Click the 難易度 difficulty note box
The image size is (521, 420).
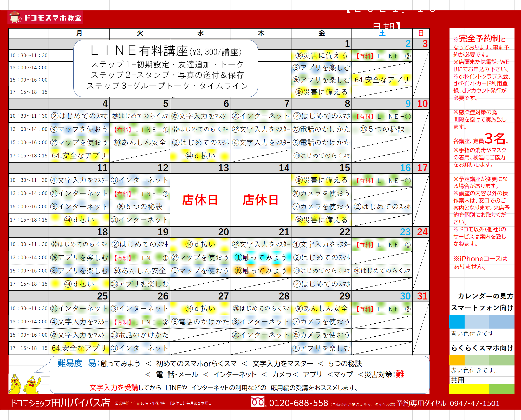[239, 375]
